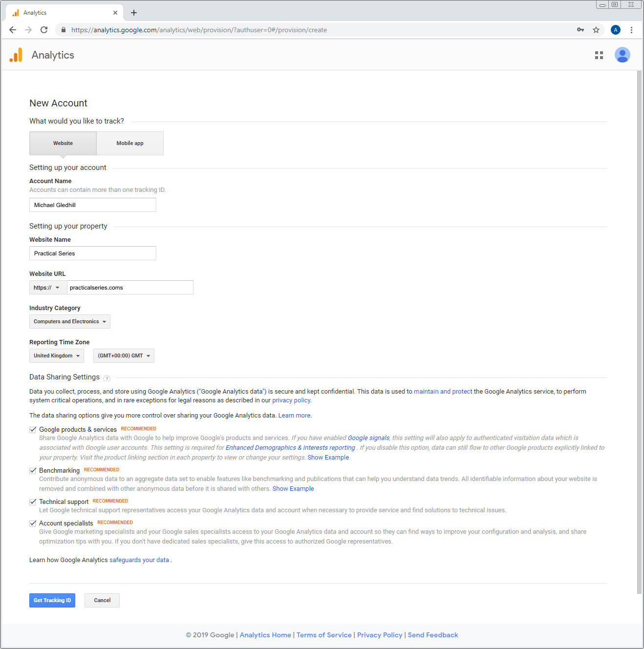Screen dimensions: 644x649
Task: Select the Website tracking tab
Action: coord(63,144)
